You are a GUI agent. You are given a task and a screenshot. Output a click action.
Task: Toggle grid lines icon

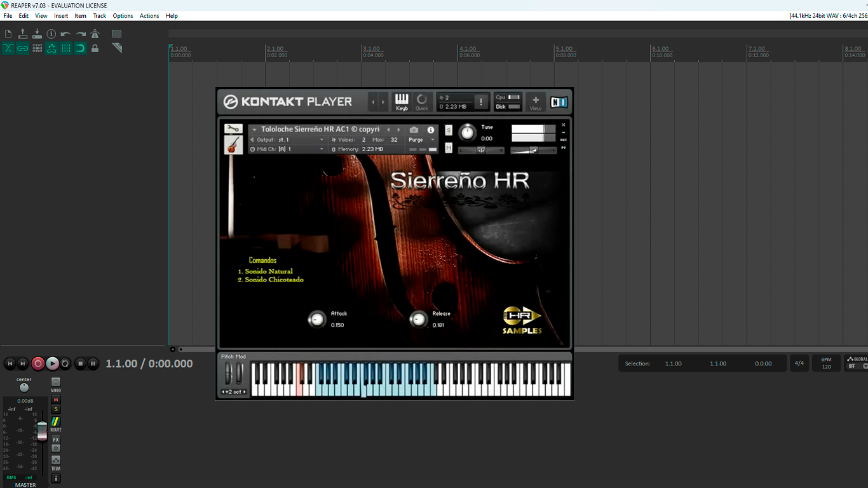click(x=66, y=48)
